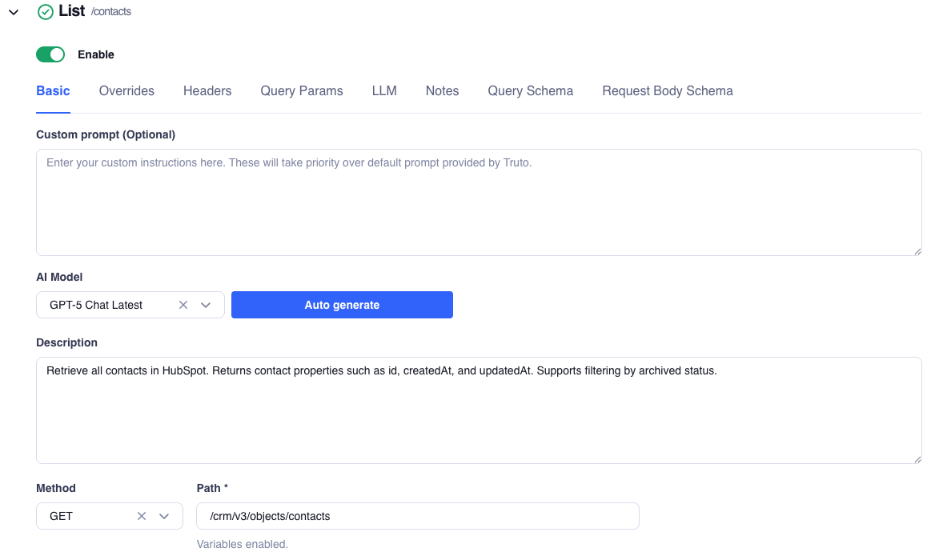View the Query Schema tab
Viewport: 939px width, 560px height.
(530, 90)
